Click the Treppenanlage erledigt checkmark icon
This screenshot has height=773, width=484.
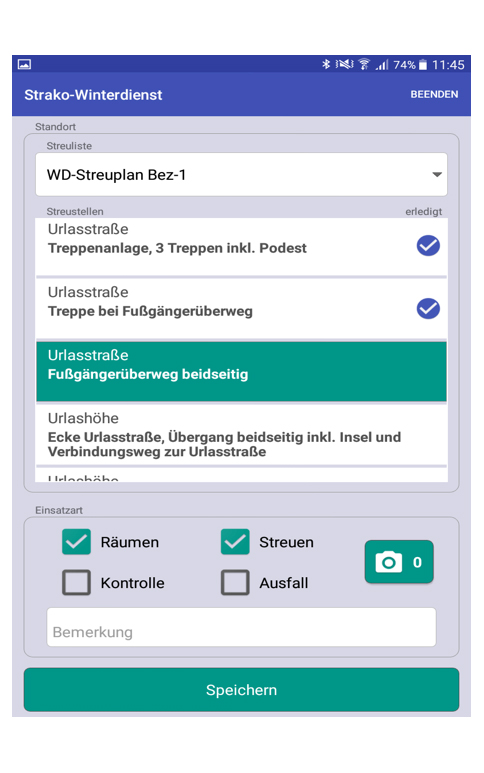[x=428, y=246]
